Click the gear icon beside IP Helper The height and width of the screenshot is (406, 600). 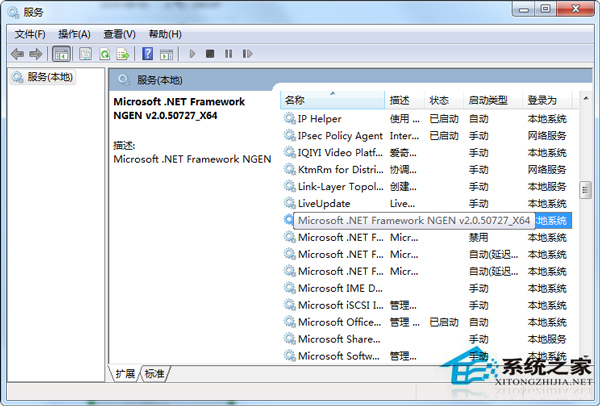coord(289,119)
